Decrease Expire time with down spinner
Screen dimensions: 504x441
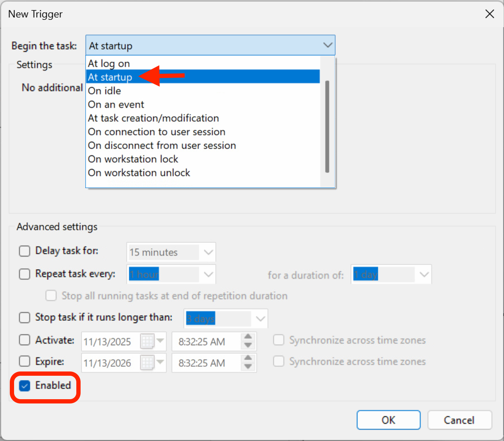(x=248, y=367)
